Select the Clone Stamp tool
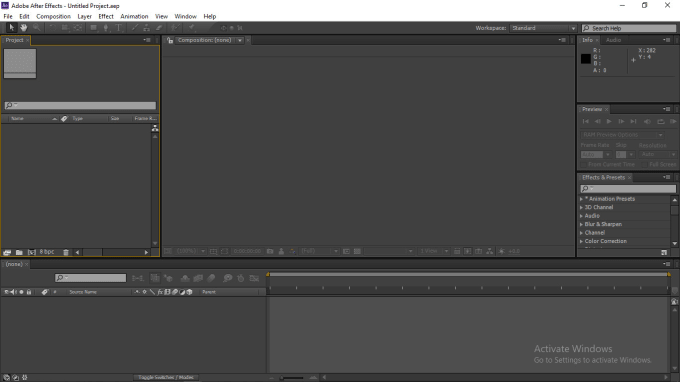Viewport: 680px width, 382px height. (x=147, y=28)
